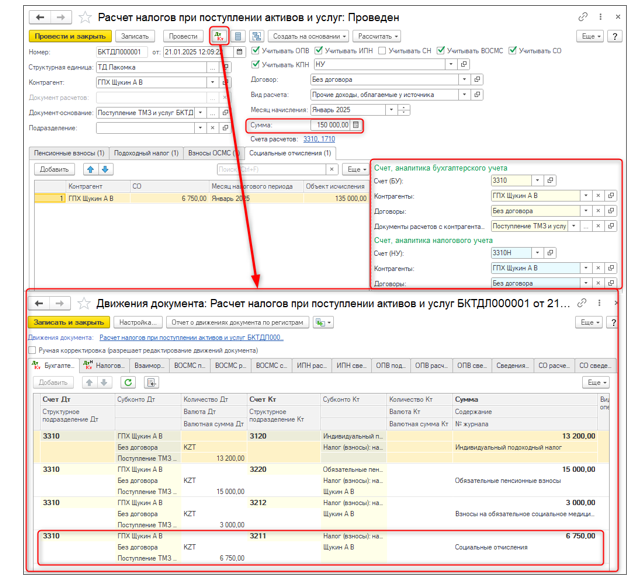
Task: Open Месяц начисления dropdown
Action: 391,109
